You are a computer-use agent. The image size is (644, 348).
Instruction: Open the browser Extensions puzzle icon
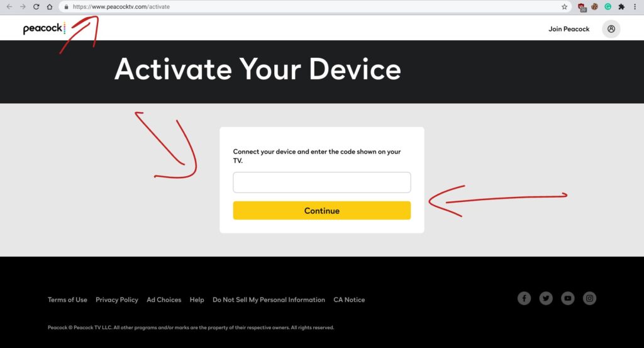pyautogui.click(x=621, y=7)
